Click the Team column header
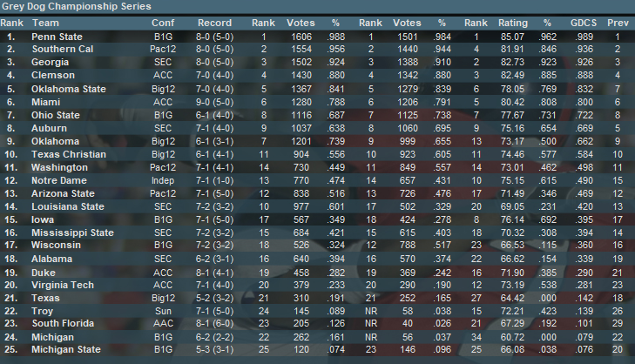The height and width of the screenshot is (364, 635). click(x=46, y=24)
